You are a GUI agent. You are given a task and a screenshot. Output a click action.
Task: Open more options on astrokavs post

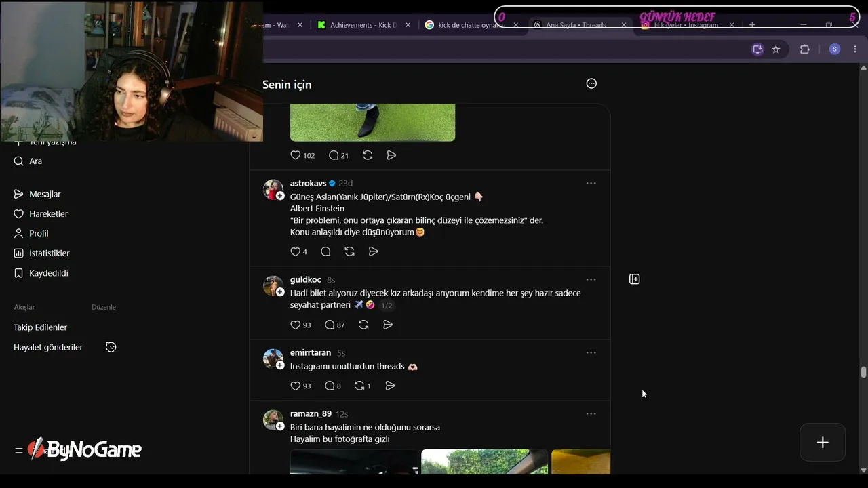point(591,183)
